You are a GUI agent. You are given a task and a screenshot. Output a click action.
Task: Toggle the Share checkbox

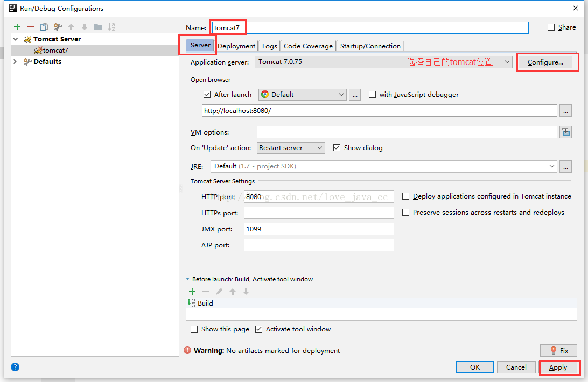(551, 27)
